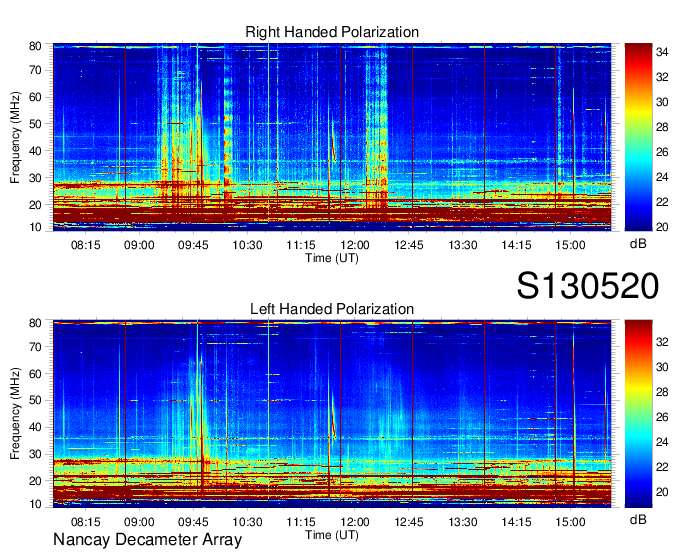Click the 09:45 tick label under Left Handed plot

coord(193,522)
